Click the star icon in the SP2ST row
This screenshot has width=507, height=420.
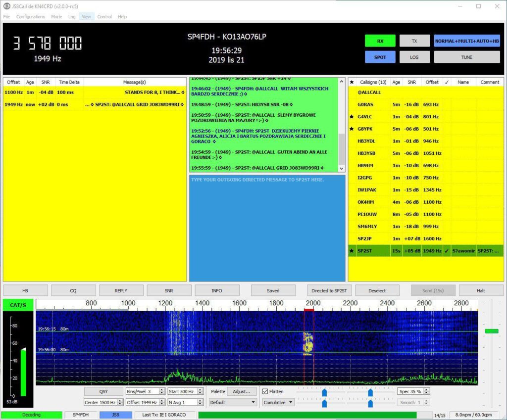352,251
